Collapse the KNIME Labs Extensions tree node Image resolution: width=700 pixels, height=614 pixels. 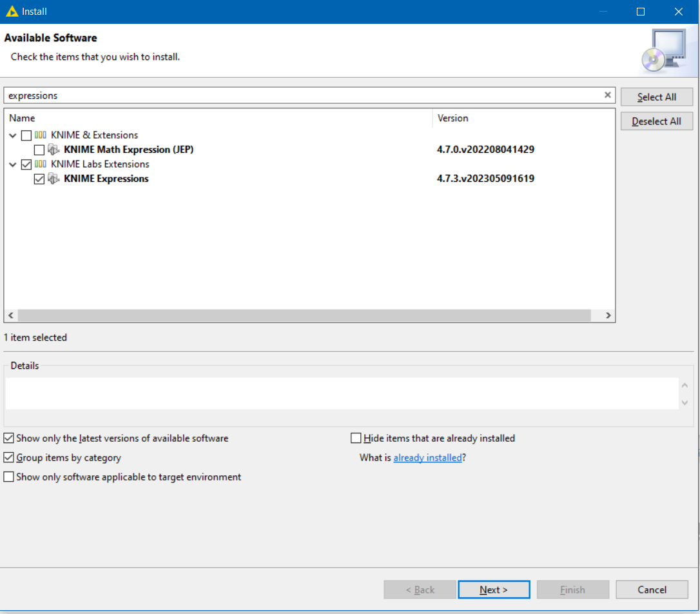pos(12,164)
